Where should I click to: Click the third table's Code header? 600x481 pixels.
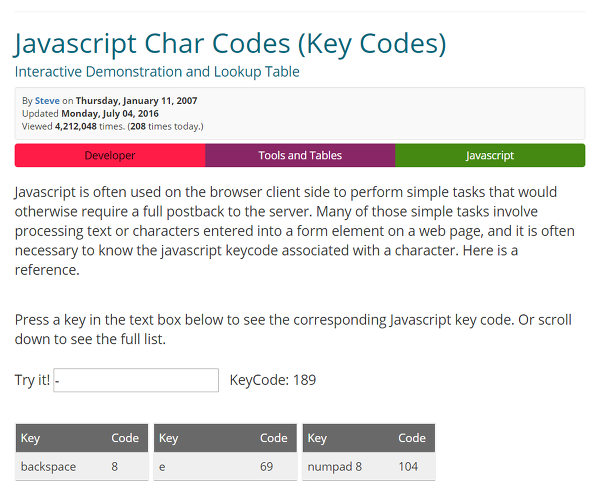coord(412,438)
